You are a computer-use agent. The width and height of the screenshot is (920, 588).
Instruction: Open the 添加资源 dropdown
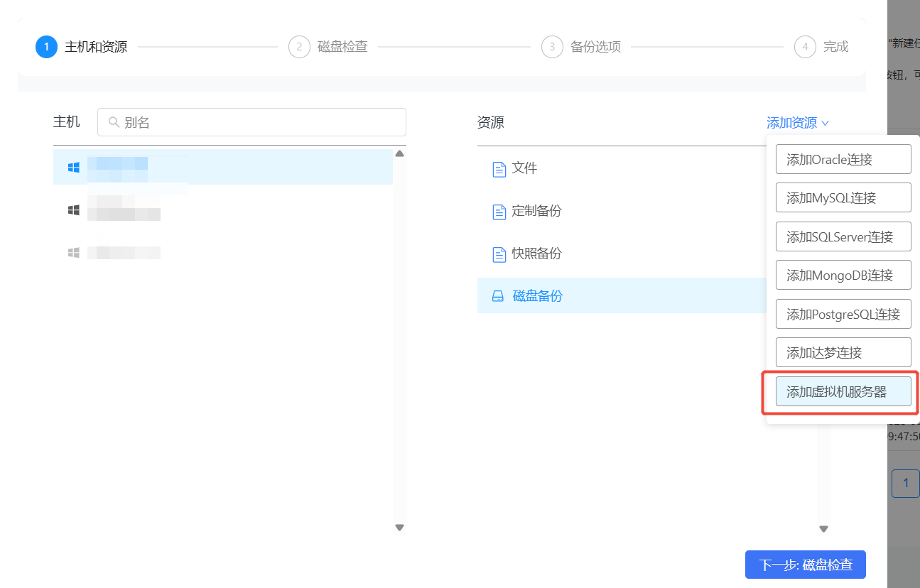798,123
